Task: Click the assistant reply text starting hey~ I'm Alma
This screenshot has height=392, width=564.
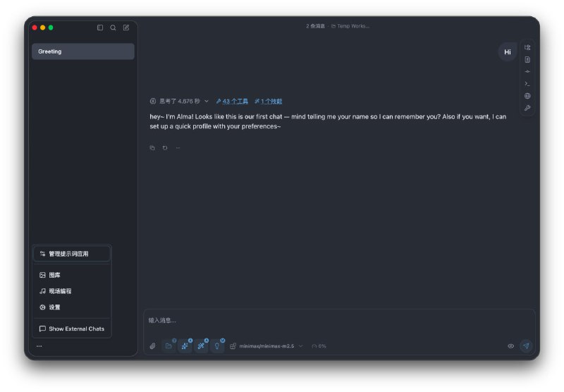Action: click(x=328, y=121)
